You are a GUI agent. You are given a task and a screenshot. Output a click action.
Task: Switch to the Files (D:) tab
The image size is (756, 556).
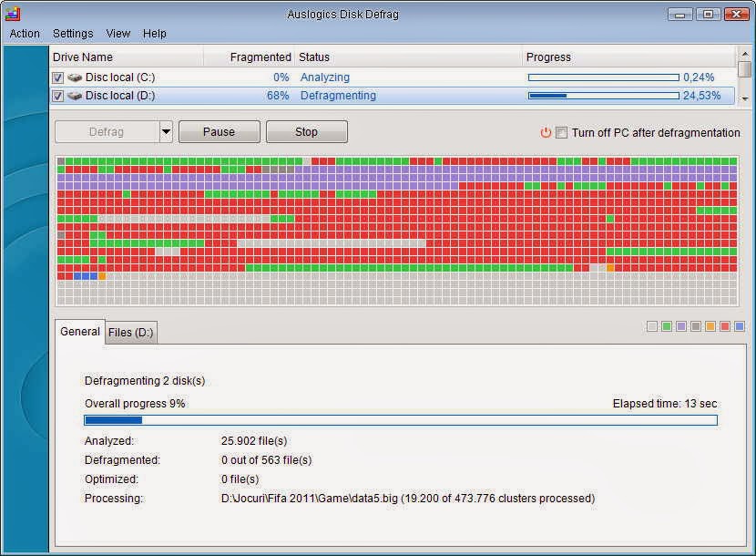130,333
